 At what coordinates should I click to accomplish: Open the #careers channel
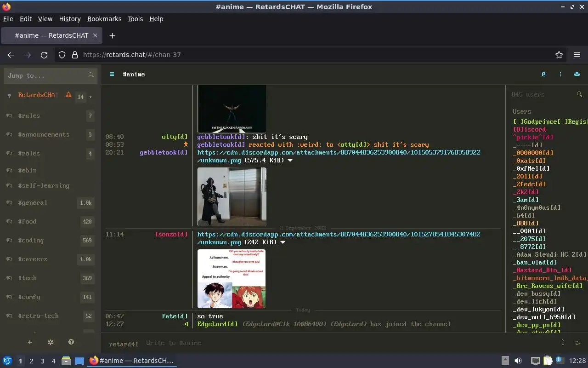click(x=51, y=259)
